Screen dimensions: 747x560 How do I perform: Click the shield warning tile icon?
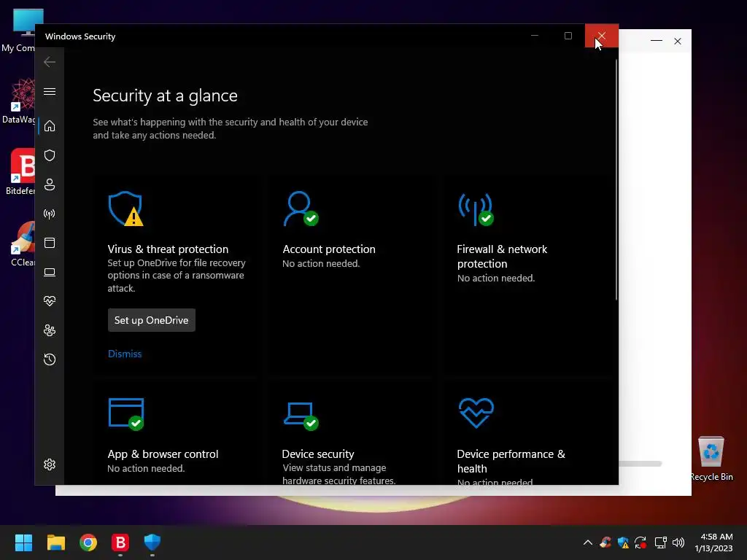tap(125, 209)
